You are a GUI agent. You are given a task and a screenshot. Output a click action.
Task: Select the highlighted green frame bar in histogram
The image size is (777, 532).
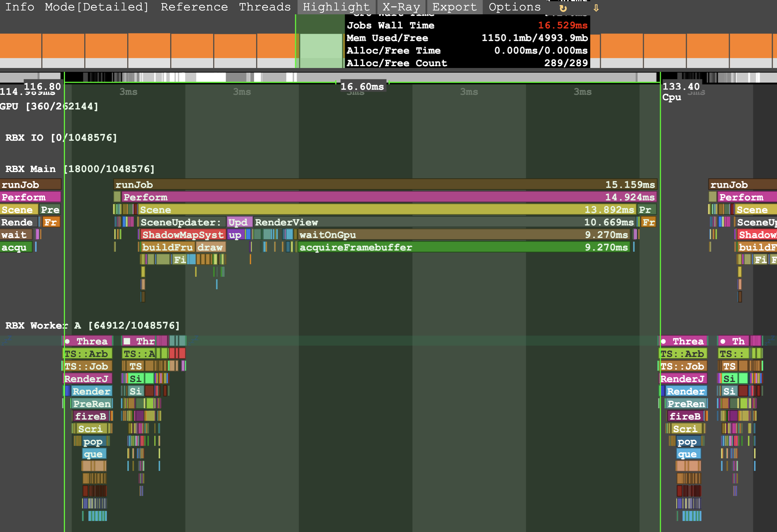tap(320, 50)
